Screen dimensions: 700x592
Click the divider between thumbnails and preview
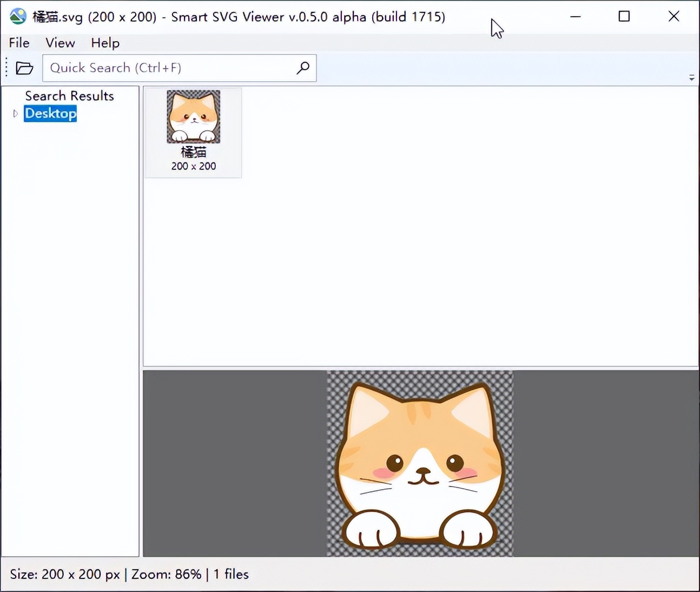click(420, 368)
